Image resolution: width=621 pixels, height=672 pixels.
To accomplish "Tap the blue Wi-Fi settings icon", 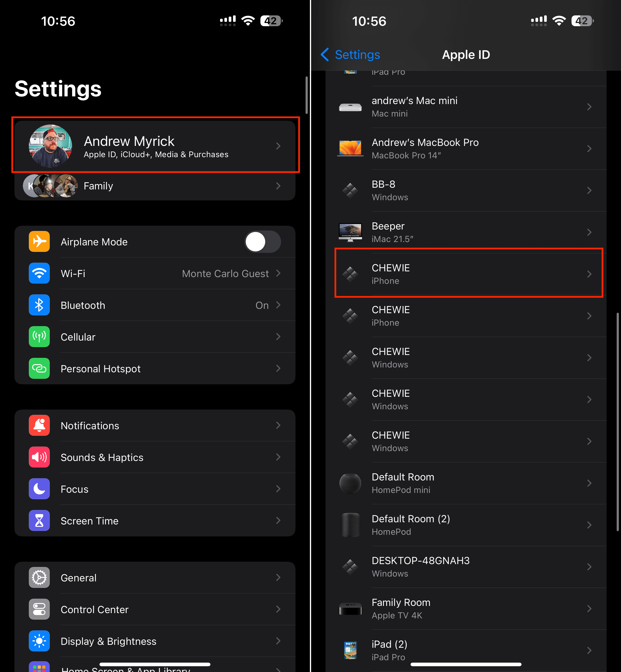I will point(39,273).
